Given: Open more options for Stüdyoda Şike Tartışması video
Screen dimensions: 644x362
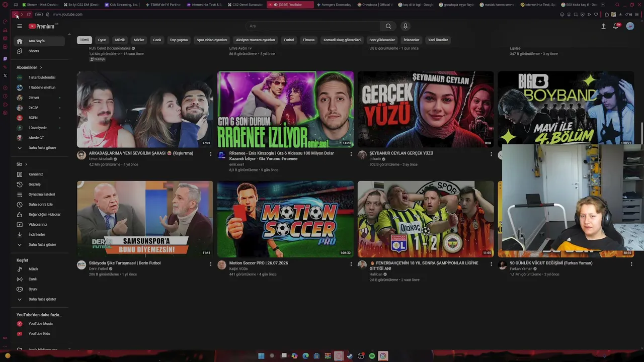Looking at the screenshot, I should click(x=210, y=264).
